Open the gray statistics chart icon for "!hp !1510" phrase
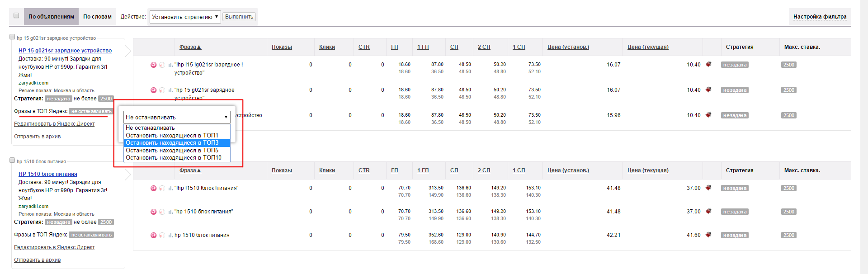The height and width of the screenshot is (274, 868). pyautogui.click(x=170, y=188)
